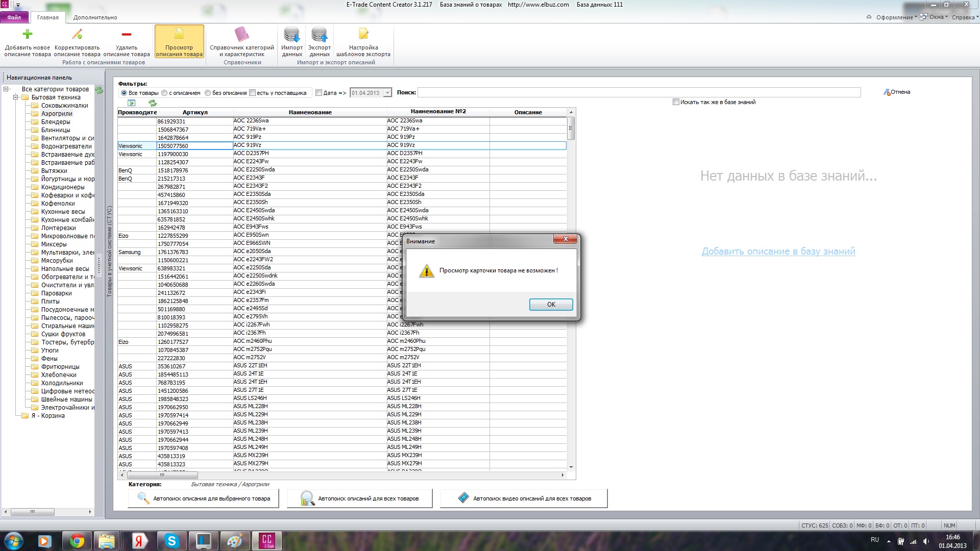Image resolution: width=980 pixels, height=551 pixels.
Task: Click the folder icon next to Блендеры
Action: [x=35, y=122]
